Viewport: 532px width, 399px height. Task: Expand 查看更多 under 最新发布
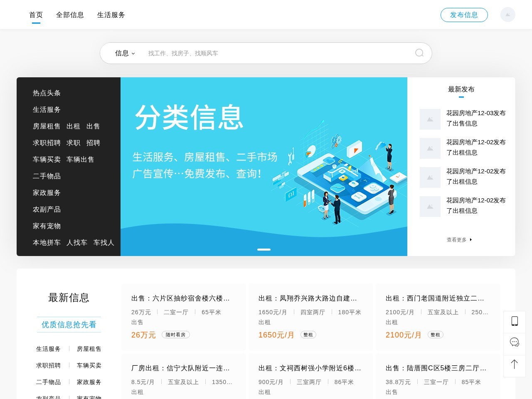point(459,240)
